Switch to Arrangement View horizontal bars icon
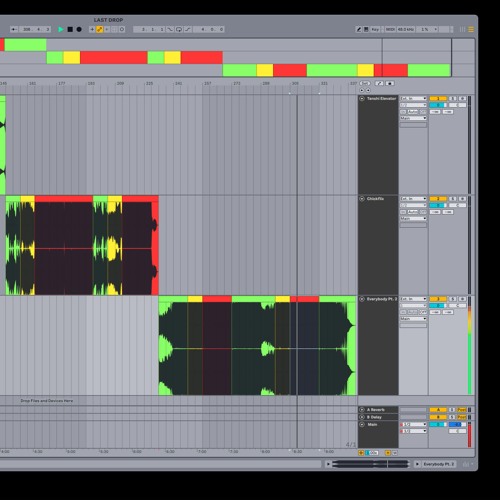The height and width of the screenshot is (500, 500). click(x=471, y=29)
